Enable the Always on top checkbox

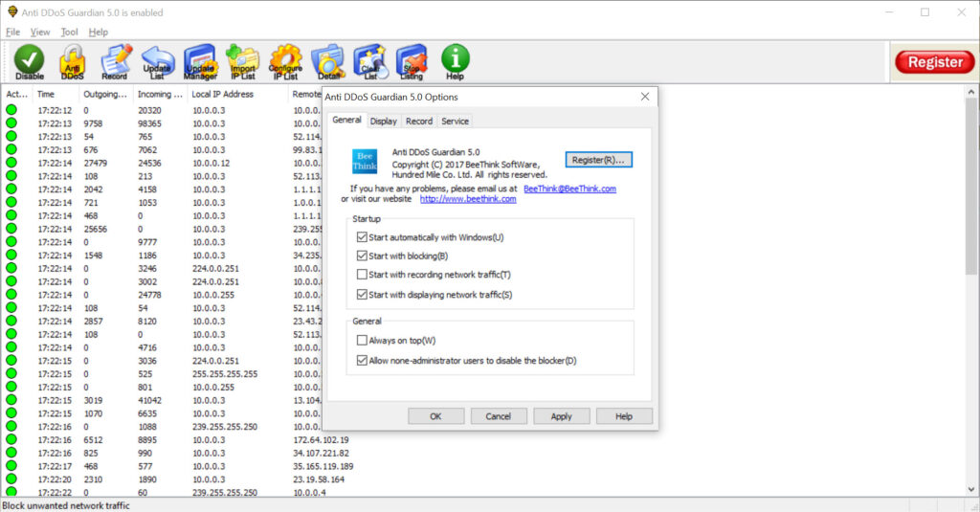tap(362, 341)
